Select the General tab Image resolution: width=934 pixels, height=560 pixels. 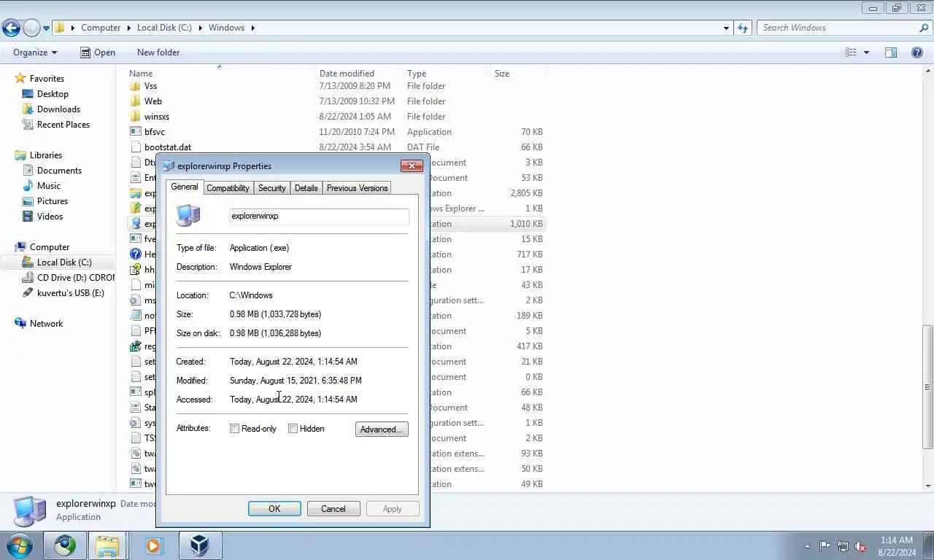185,187
